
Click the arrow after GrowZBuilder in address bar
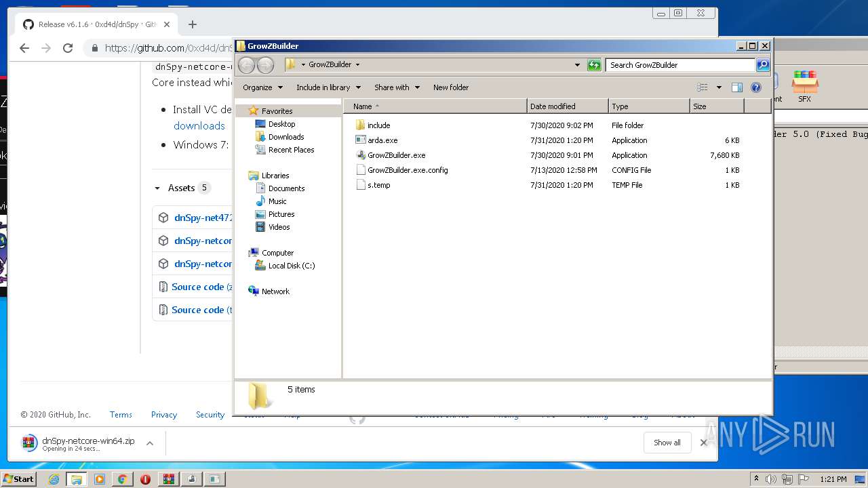[x=357, y=65]
